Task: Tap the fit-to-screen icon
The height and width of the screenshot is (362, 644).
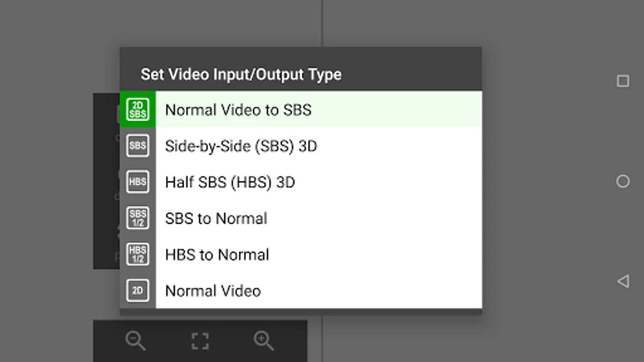Action: tap(200, 341)
